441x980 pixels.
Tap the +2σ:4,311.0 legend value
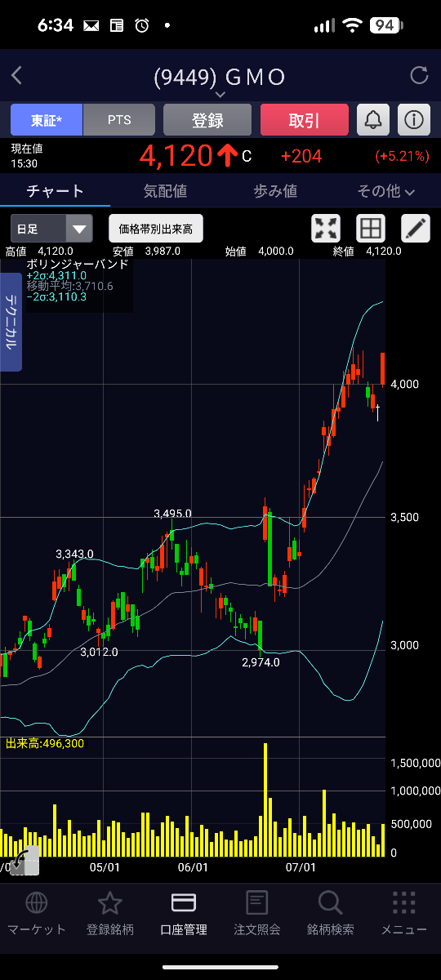pyautogui.click(x=56, y=275)
